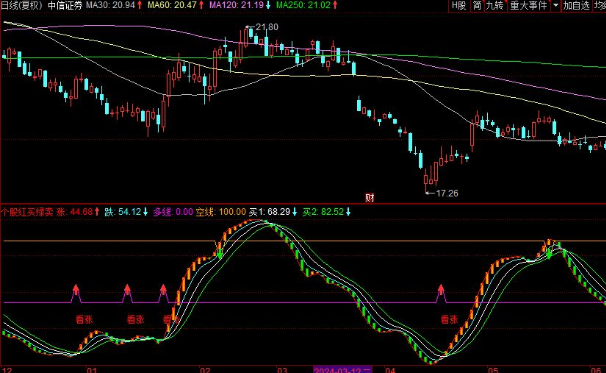Open the 重大事件 major events option
This screenshot has height=373, width=606.
coord(528,5)
